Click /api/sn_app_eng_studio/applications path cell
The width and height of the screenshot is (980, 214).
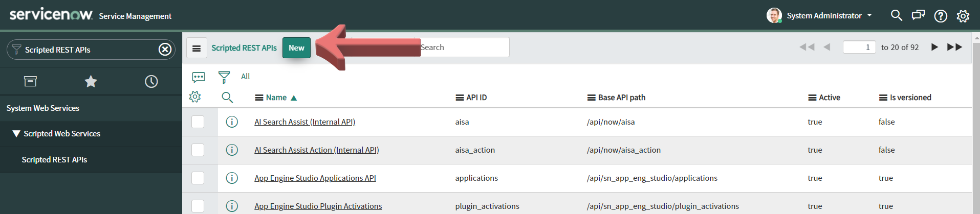(652, 178)
